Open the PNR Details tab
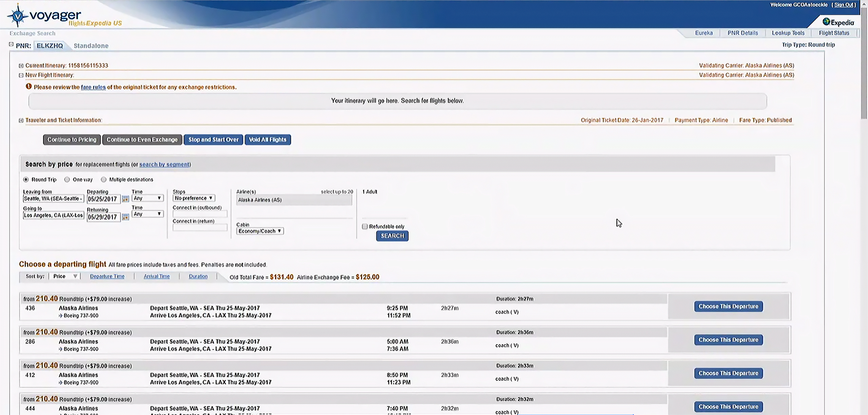 pyautogui.click(x=742, y=33)
